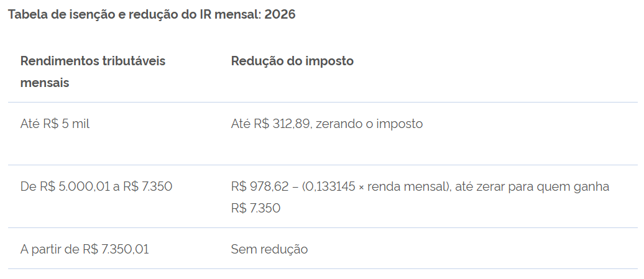Click the 0,133145 coefficient in the formula
Viewport: 644px width, 279px height.
click(329, 186)
